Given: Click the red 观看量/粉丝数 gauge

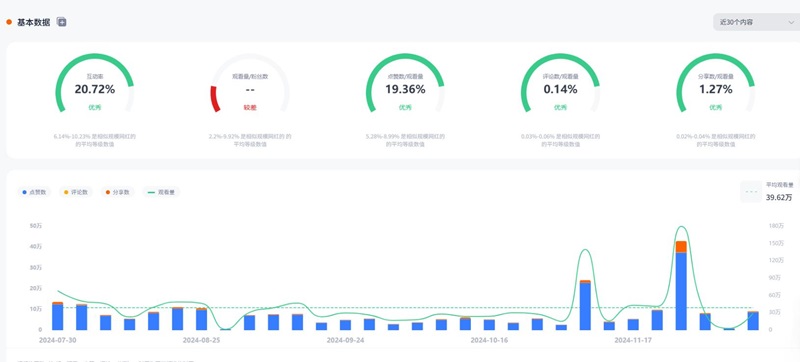Looking at the screenshot, I should [x=250, y=83].
